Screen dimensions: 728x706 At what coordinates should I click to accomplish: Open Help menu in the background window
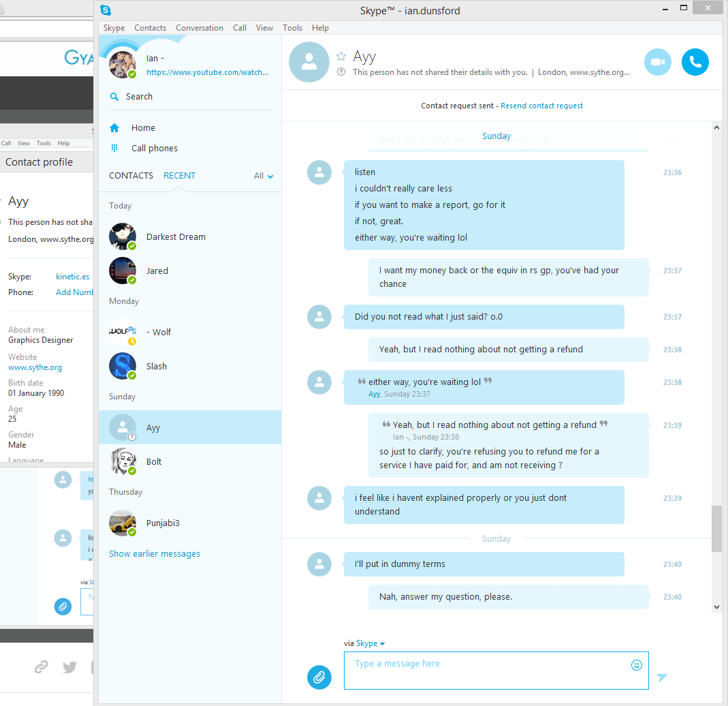pyautogui.click(x=63, y=143)
